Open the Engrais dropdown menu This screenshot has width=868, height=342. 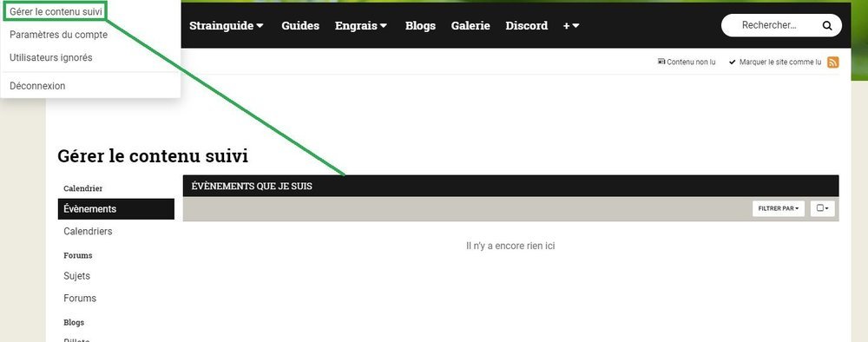point(361,25)
